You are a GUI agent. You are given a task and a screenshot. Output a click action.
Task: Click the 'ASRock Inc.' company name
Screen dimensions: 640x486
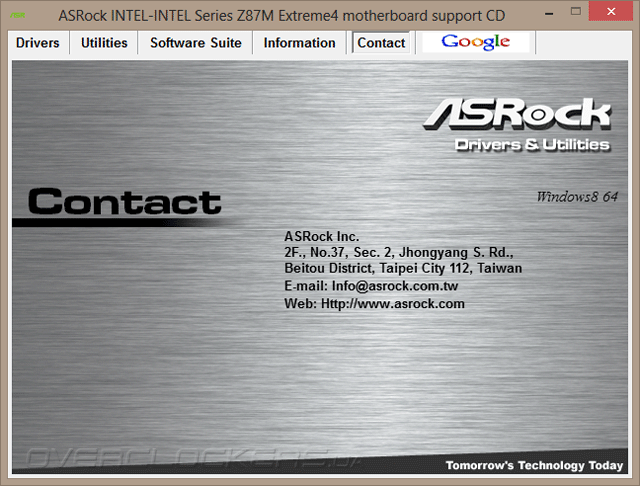tap(322, 236)
